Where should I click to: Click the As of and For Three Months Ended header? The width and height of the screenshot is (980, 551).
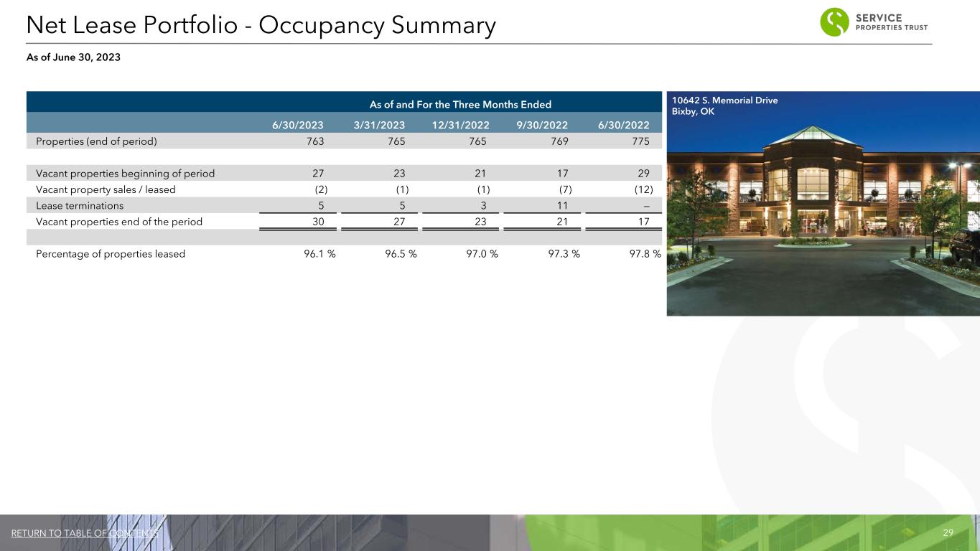(460, 105)
